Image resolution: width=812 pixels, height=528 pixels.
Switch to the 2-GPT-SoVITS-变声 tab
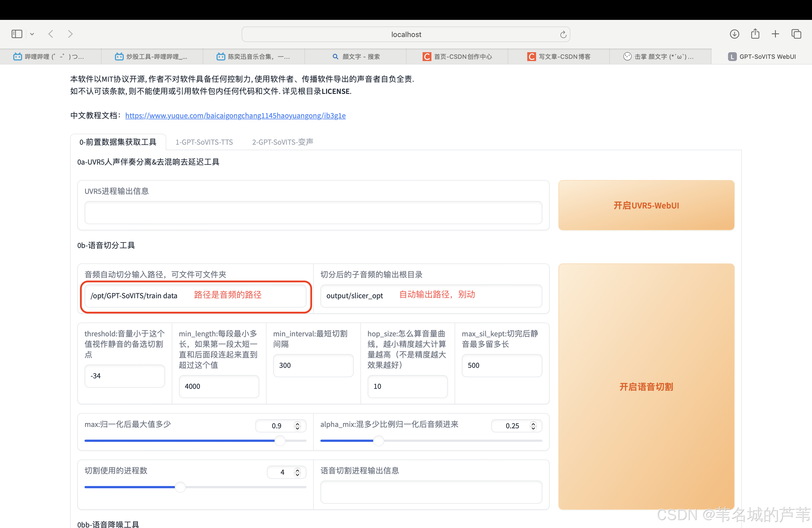(x=283, y=142)
